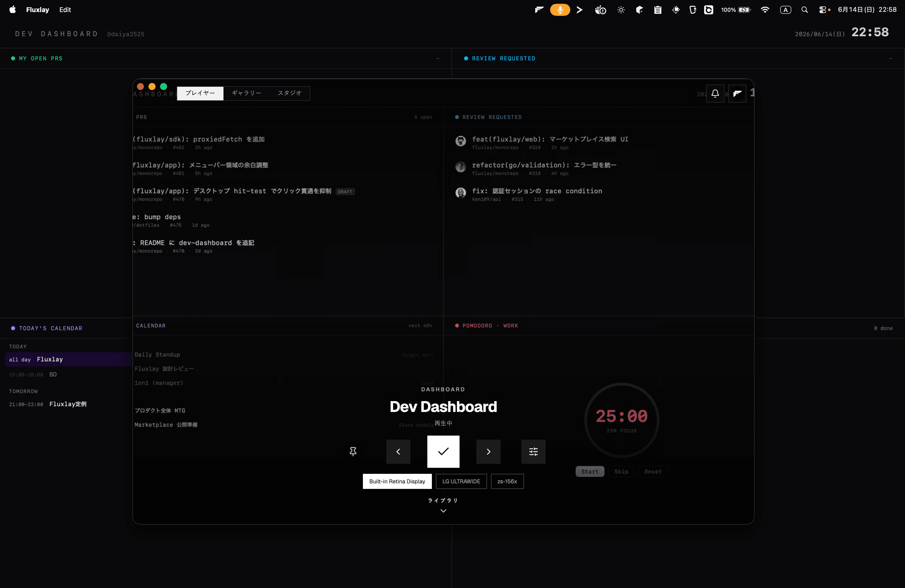Viewport: 905px width, 588px height.
Task: Click the orange microphone icon in the menu bar
Action: pos(560,10)
